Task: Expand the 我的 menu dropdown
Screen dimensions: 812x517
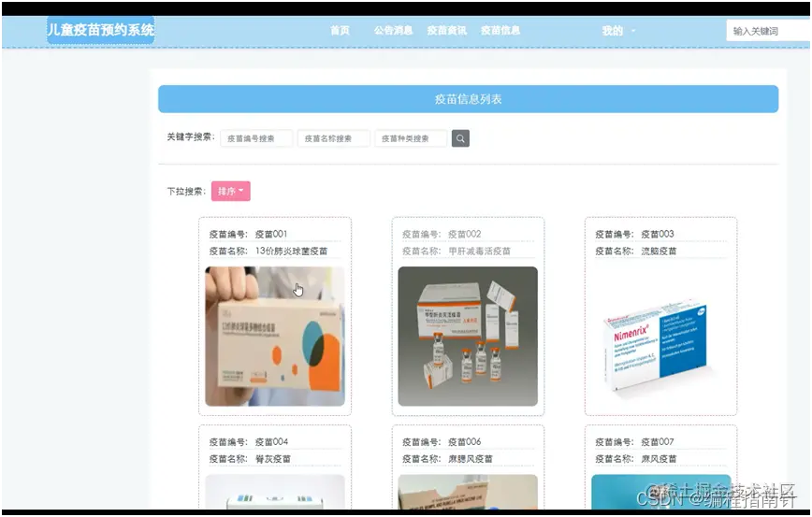Action: point(618,31)
